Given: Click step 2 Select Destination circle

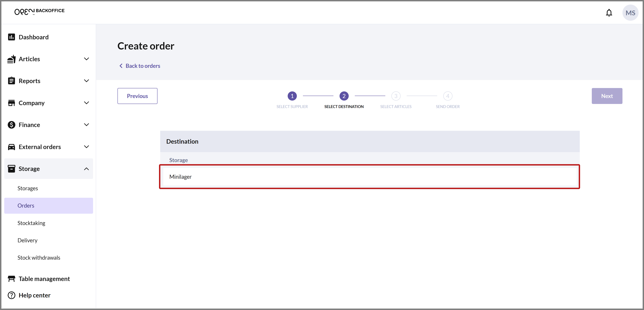Looking at the screenshot, I should tap(344, 96).
